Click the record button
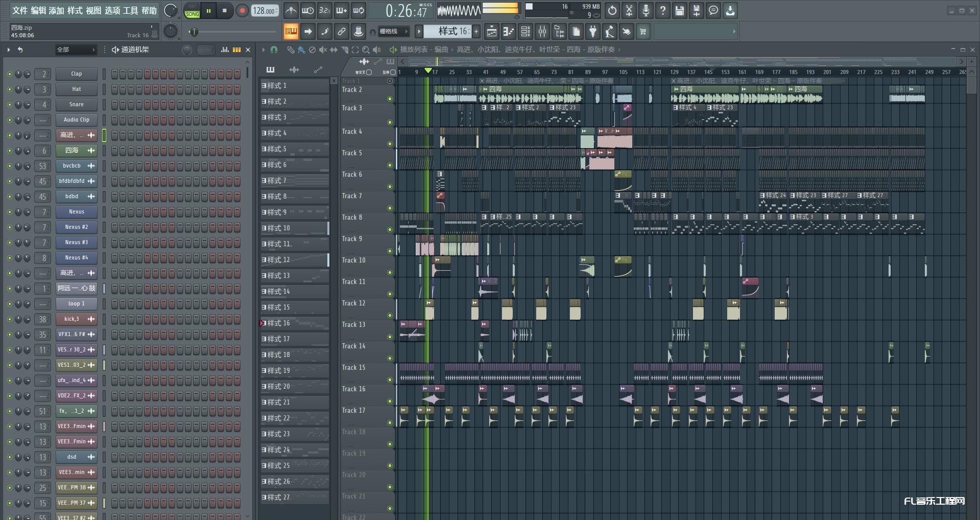Screen dimensions: 980x520 tap(243, 10)
